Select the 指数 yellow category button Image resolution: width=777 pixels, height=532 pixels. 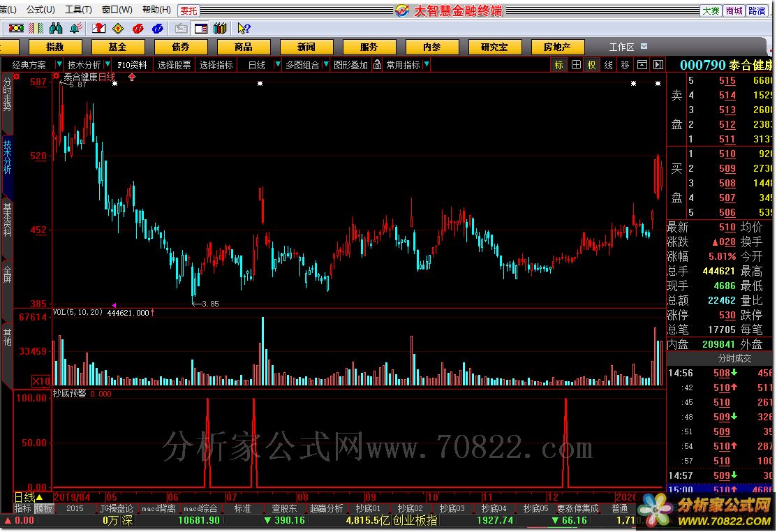[x=55, y=47]
